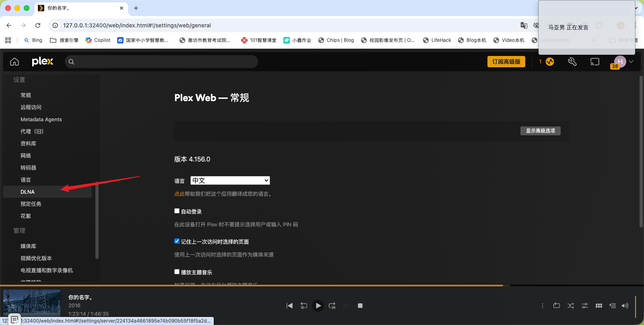Toggle repeat mode in player
Image resolution: width=644 pixels, height=325 pixels.
(x=557, y=306)
